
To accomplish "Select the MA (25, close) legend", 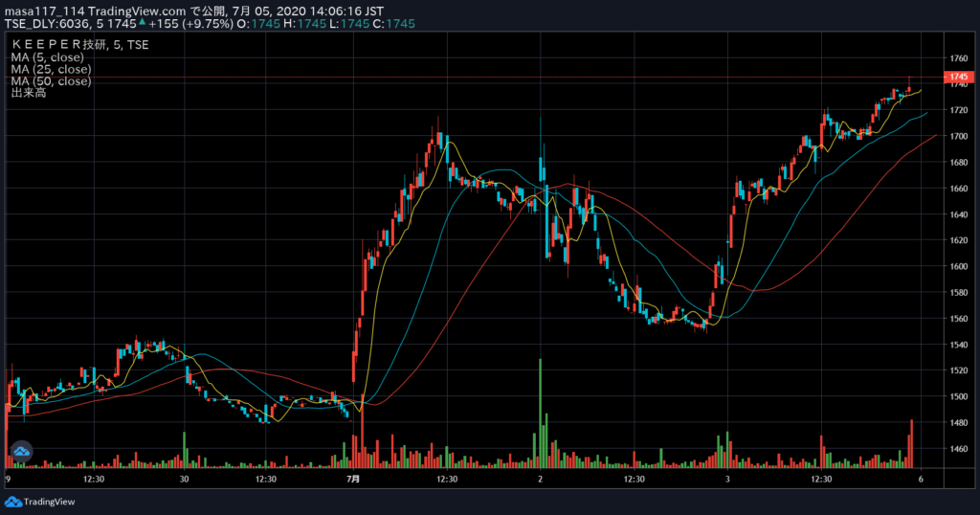I will [52, 69].
